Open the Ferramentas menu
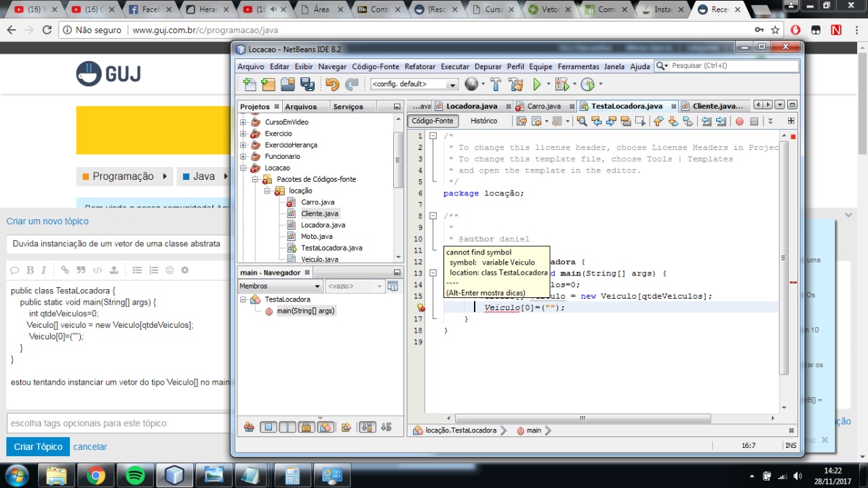 pyautogui.click(x=578, y=67)
